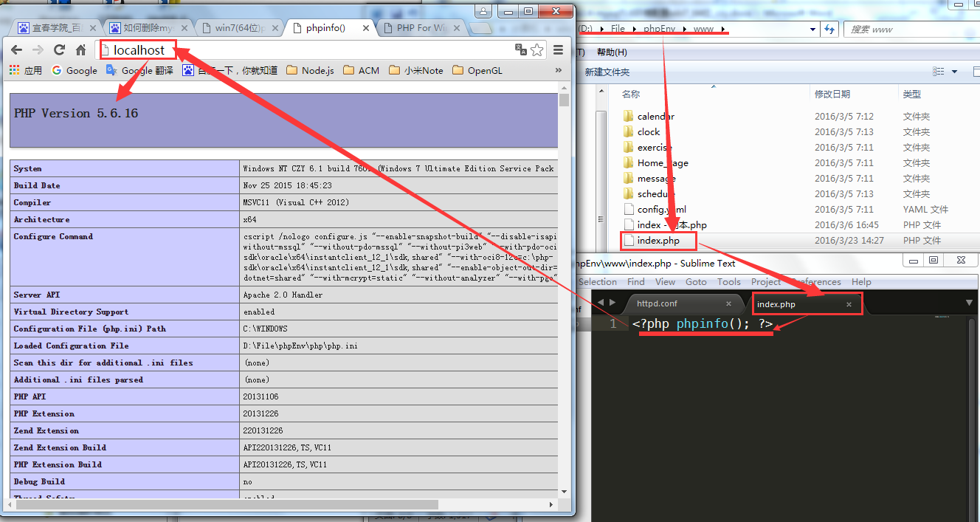Image resolution: width=980 pixels, height=522 pixels.
Task: Click www in the Explorer address path
Action: point(703,29)
